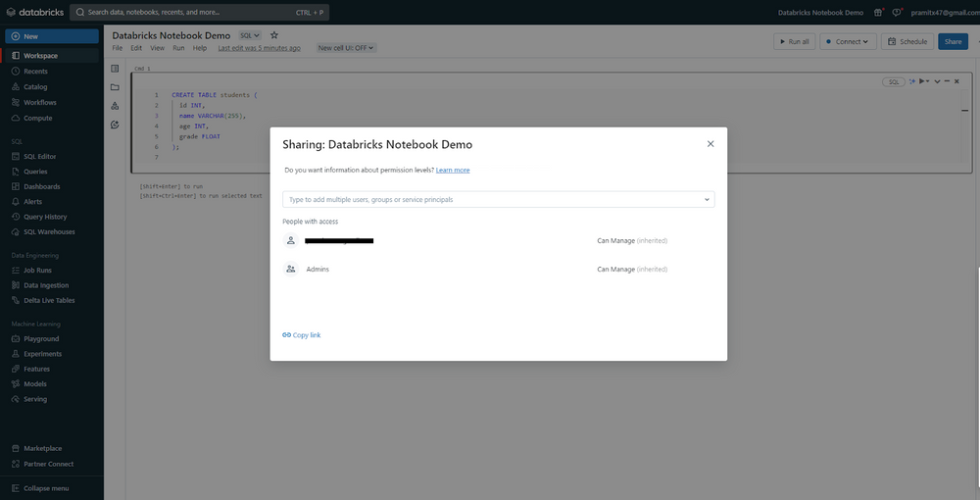Open Catalog in the left sidebar
The width and height of the screenshot is (980, 500).
coord(35,87)
